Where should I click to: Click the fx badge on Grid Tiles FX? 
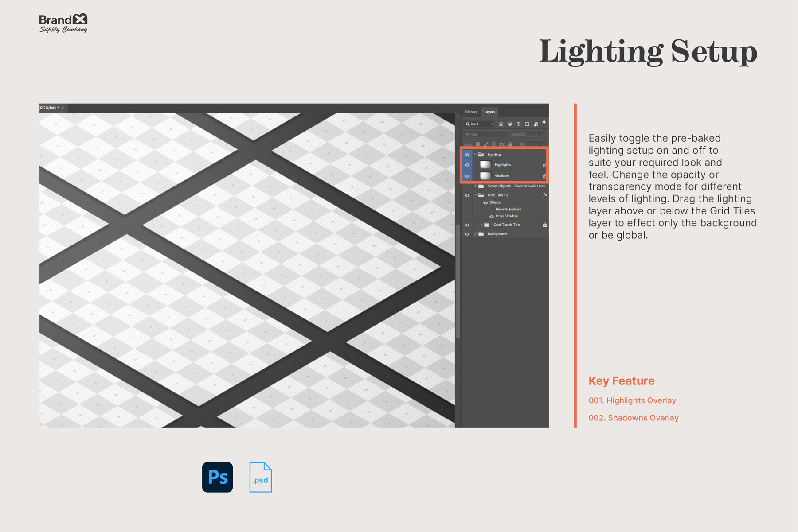coord(545,195)
